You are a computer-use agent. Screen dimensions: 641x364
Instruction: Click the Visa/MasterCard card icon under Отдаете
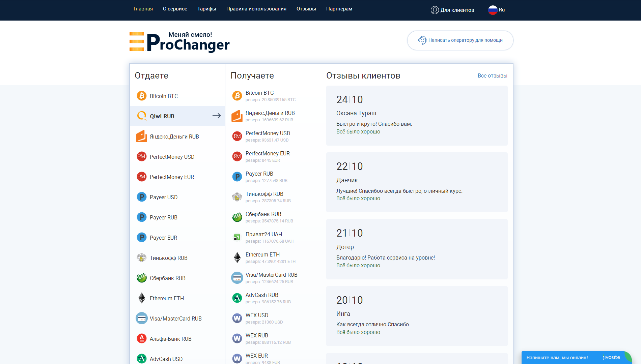click(142, 318)
